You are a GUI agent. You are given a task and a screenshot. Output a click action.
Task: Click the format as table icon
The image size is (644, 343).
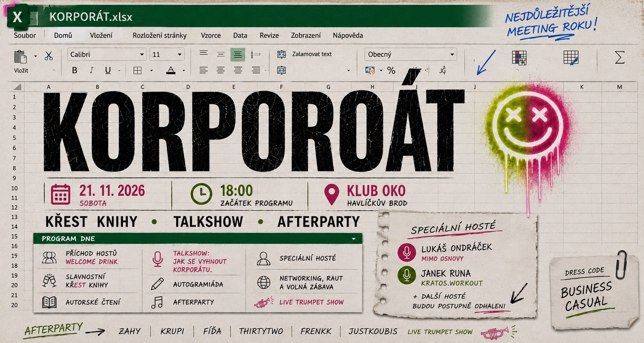tap(571, 58)
